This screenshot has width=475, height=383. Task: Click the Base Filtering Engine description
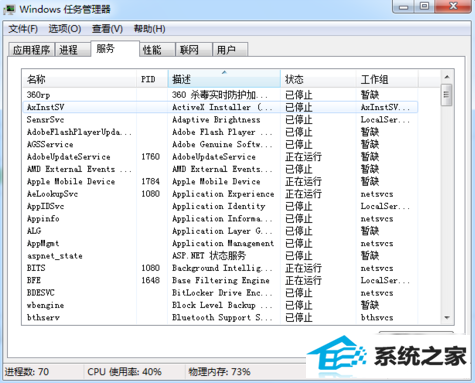[x=221, y=280]
